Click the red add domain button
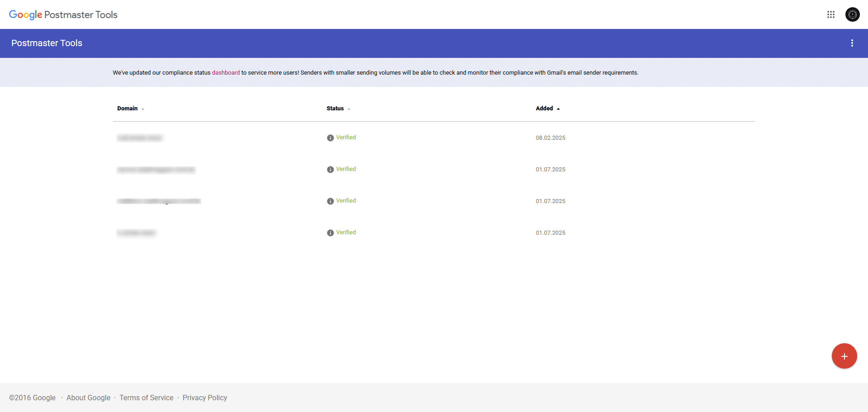This screenshot has width=868, height=412. (844, 356)
